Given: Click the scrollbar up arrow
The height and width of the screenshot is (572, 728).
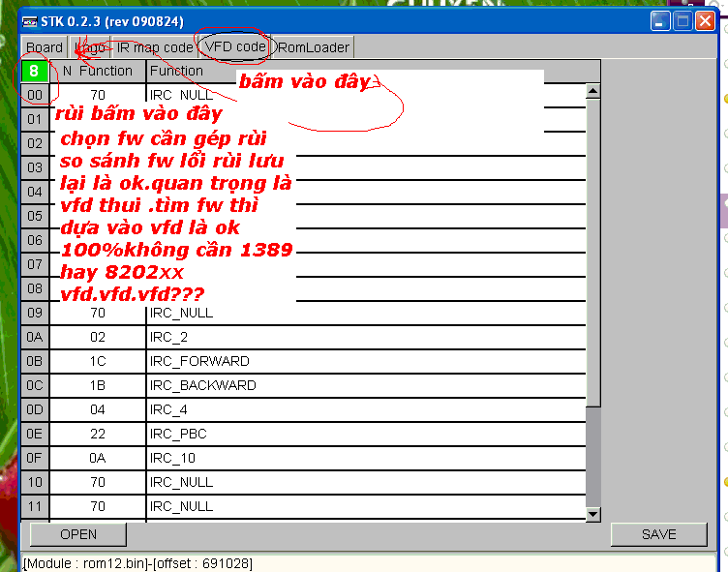Looking at the screenshot, I should point(592,91).
